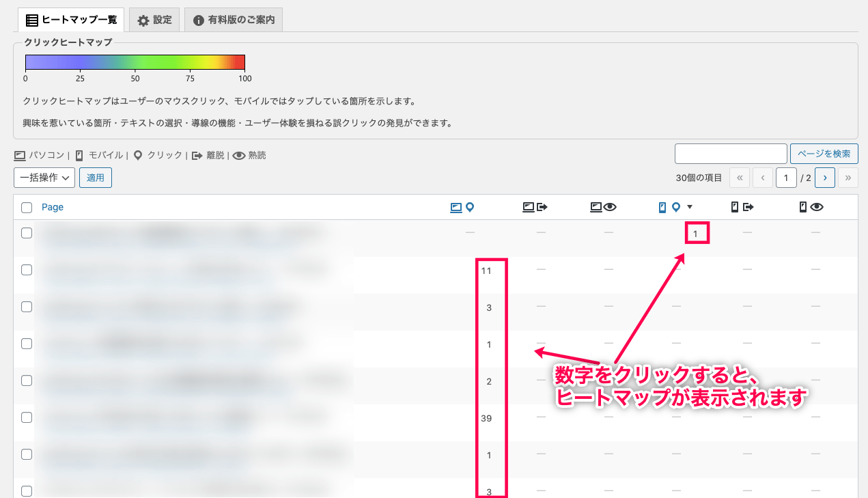This screenshot has width=868, height=498.
Task: Sort by mobile attention eye column header
Action: coord(811,207)
